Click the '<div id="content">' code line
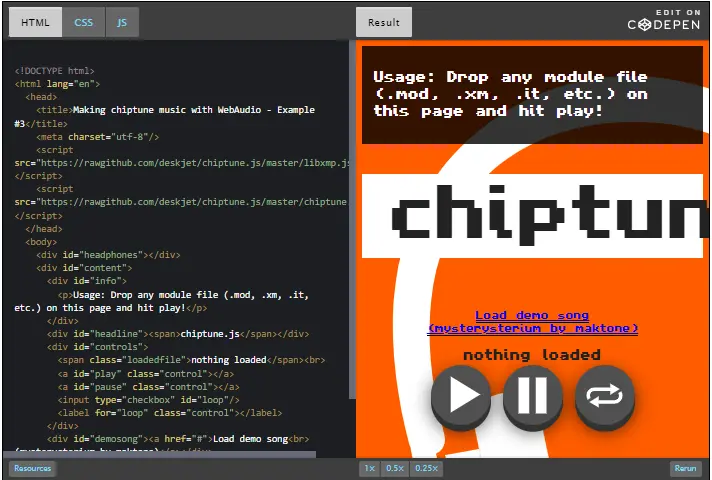Screen dimensions: 712x480 coord(84,268)
